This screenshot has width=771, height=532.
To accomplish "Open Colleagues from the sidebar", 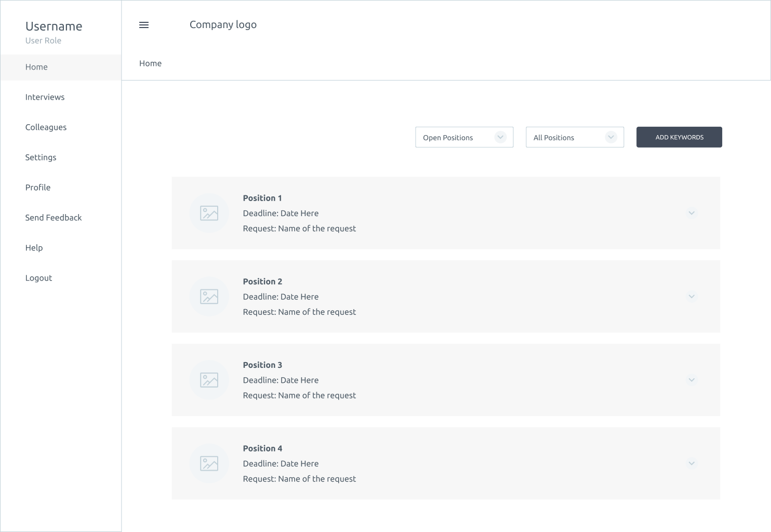I will pyautogui.click(x=46, y=127).
